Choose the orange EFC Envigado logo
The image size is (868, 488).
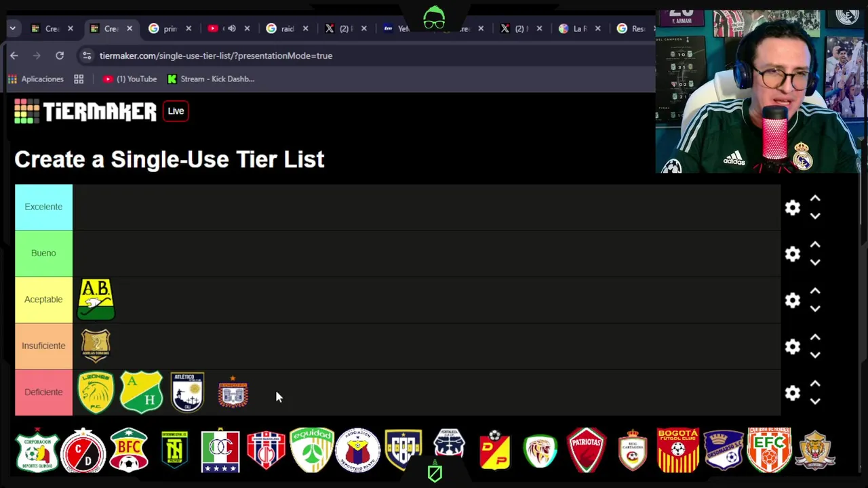pyautogui.click(x=770, y=450)
